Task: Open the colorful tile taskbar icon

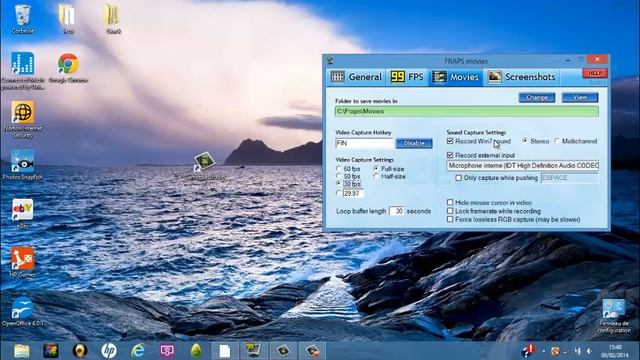Action: tap(51, 351)
